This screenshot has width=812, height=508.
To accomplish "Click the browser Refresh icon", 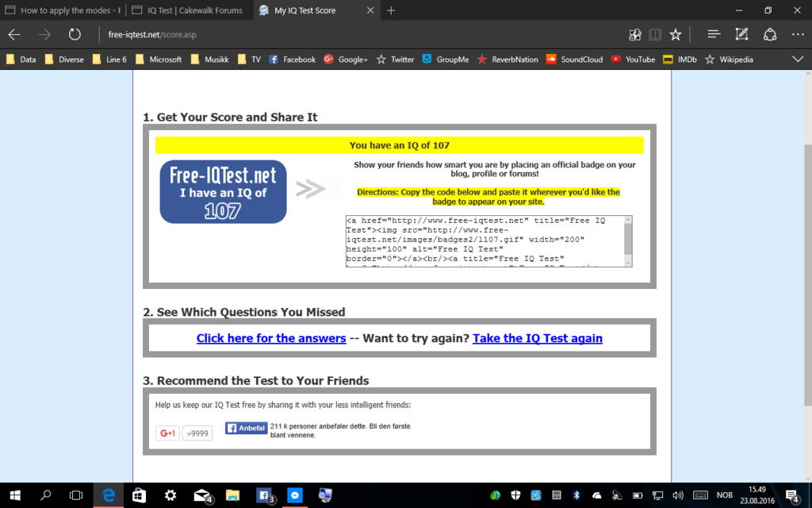I will 75,34.
